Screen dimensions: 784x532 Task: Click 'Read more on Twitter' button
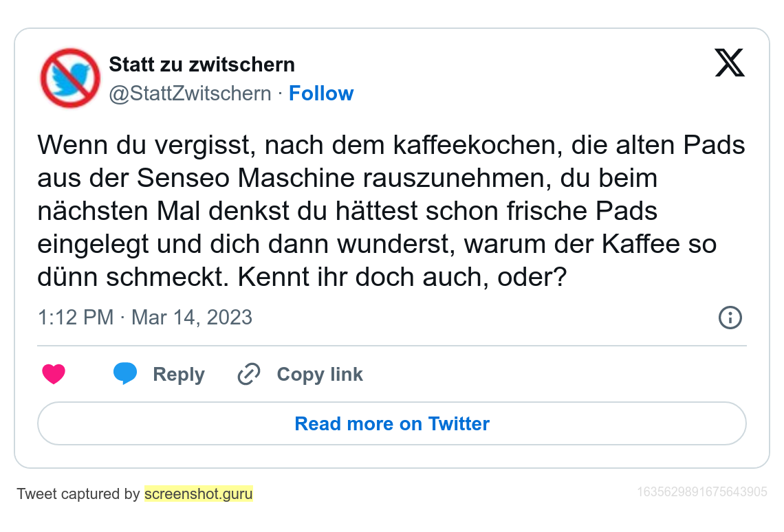[x=391, y=423]
